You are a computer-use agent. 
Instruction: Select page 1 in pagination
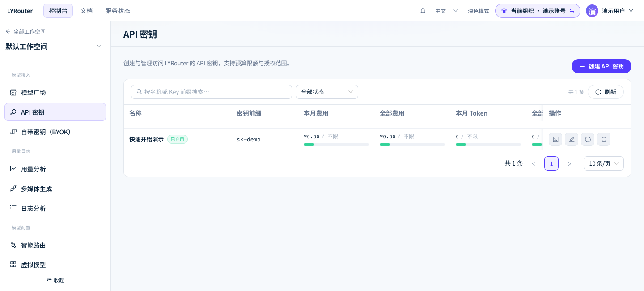[551, 163]
